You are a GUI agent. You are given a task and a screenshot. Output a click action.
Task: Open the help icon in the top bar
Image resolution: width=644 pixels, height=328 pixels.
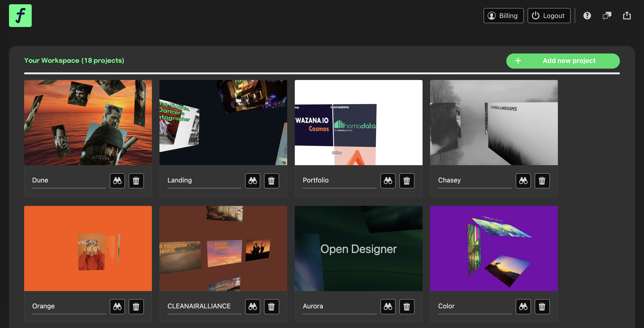click(x=587, y=15)
